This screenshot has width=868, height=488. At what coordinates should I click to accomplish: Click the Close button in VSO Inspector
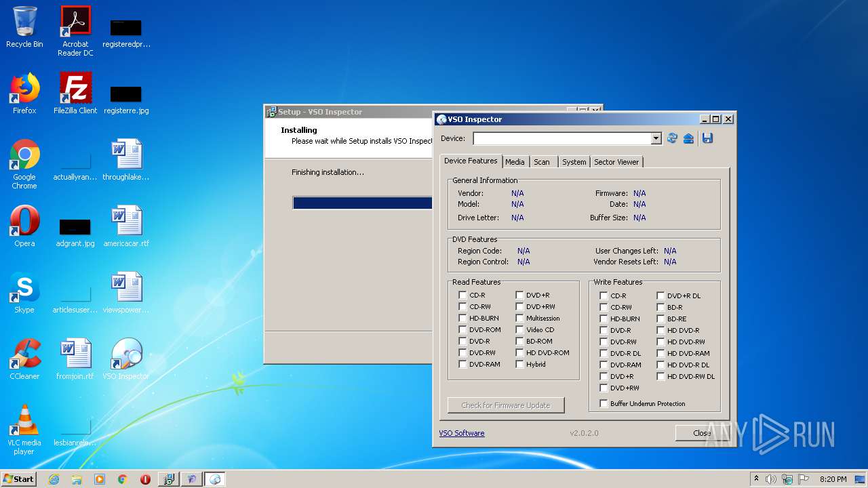(701, 433)
